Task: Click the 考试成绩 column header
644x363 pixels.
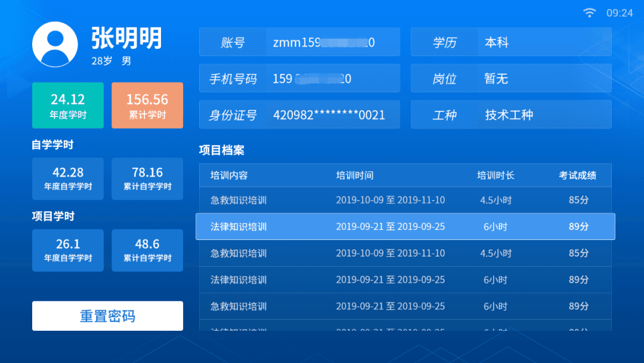Action: click(577, 176)
